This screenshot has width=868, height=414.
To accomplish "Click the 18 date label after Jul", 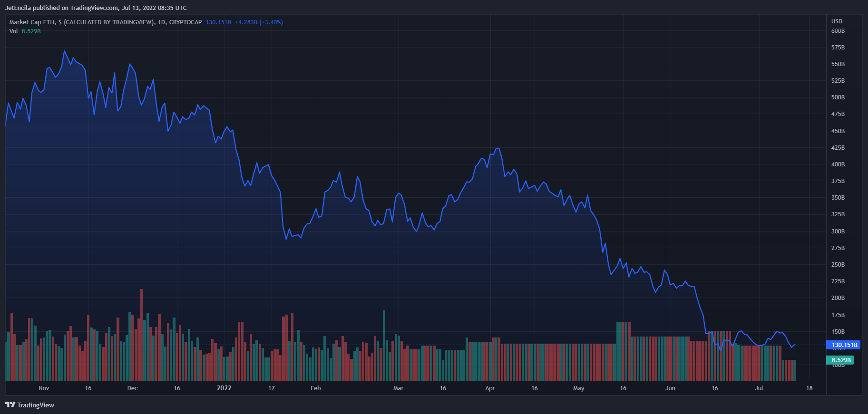I will click(x=809, y=388).
